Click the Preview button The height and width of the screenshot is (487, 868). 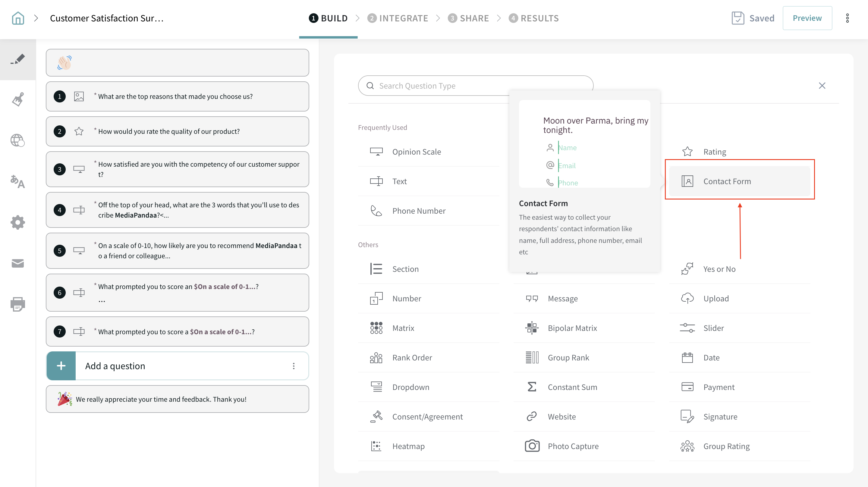click(x=807, y=18)
